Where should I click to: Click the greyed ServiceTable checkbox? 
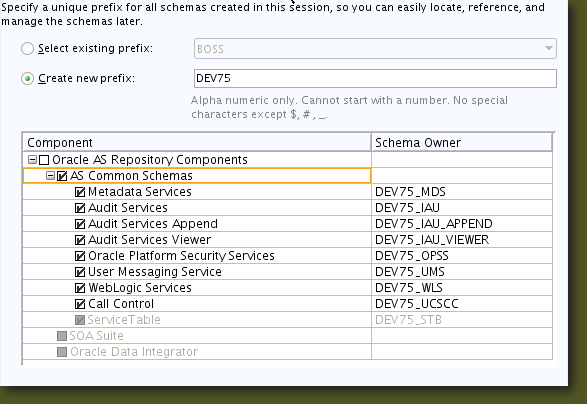pos(80,320)
